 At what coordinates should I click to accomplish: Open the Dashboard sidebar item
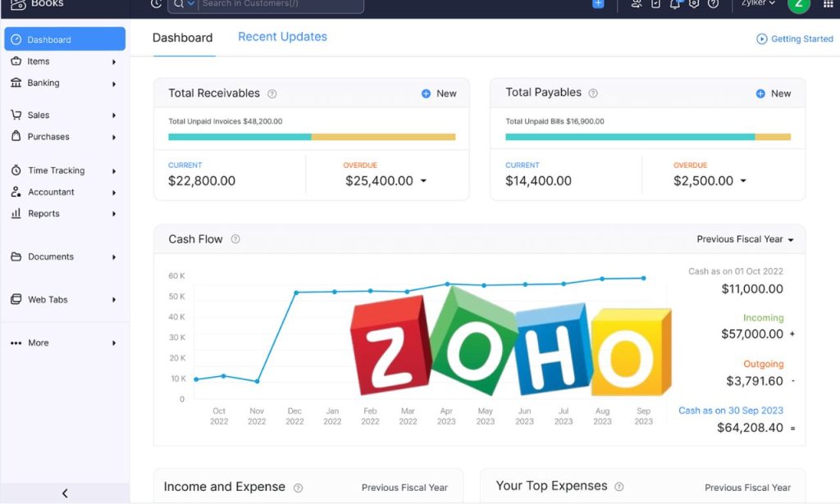(x=65, y=39)
